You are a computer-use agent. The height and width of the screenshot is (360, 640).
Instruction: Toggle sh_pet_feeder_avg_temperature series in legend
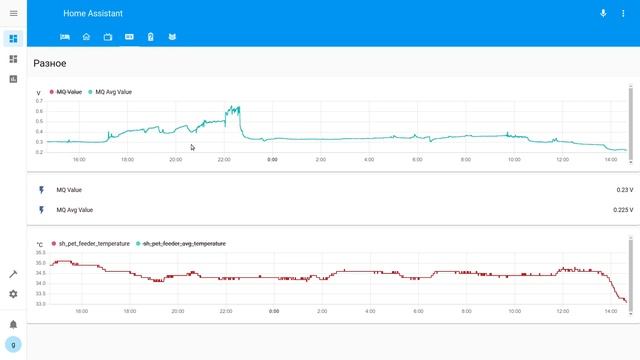181,244
